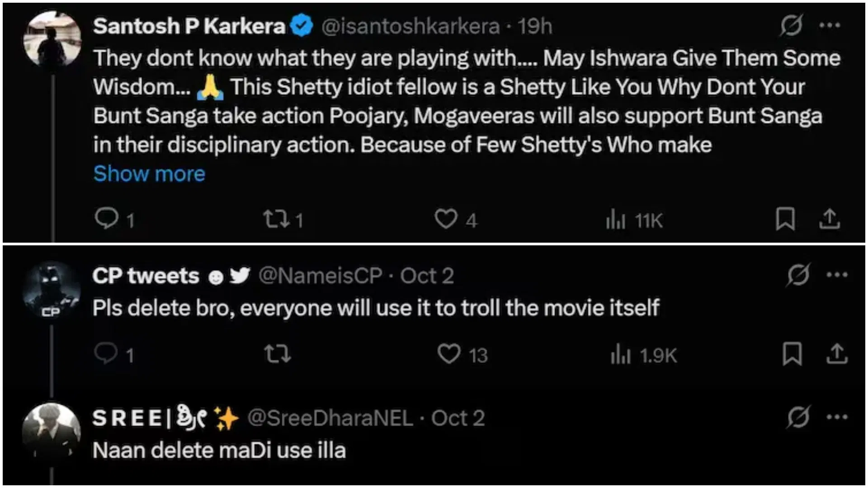The image size is (868, 488).
Task: View analytics showing 11K views
Action: [x=616, y=220]
